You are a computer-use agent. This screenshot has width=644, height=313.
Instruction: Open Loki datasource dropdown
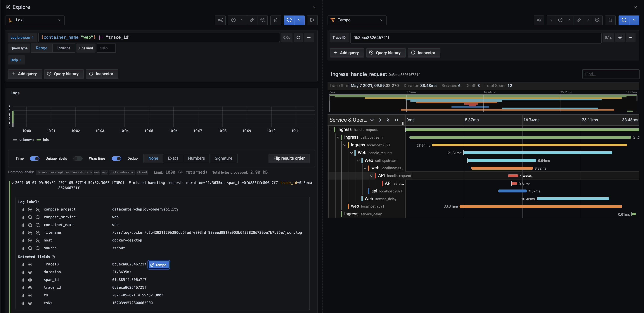[x=35, y=20]
